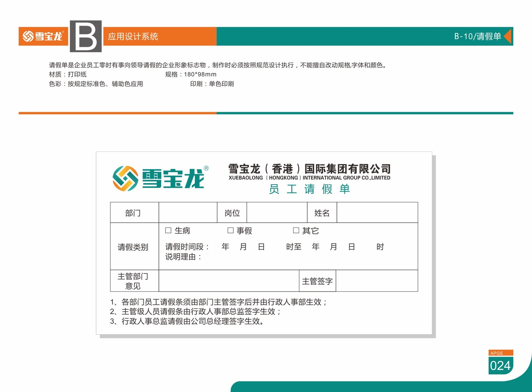Click the 主管部门意见 cell label
This screenshot has width=532, height=392.
click(133, 281)
